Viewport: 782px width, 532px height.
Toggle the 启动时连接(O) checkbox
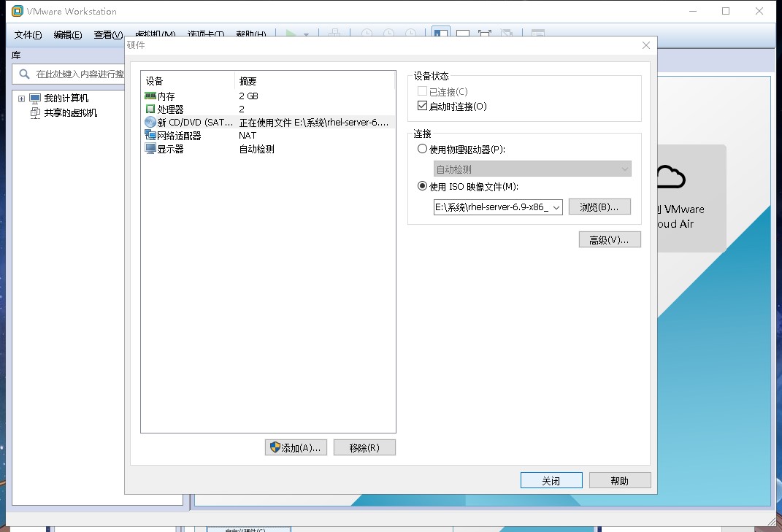(x=422, y=106)
